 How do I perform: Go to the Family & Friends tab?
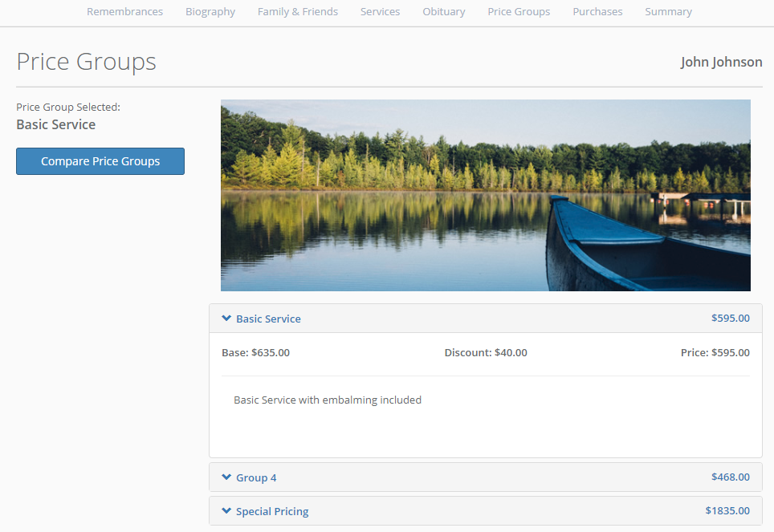298,12
